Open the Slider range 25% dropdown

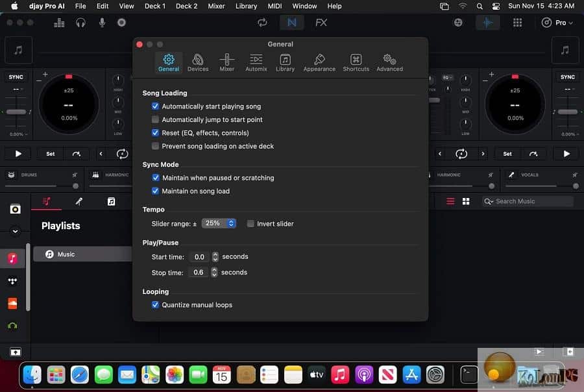point(219,223)
